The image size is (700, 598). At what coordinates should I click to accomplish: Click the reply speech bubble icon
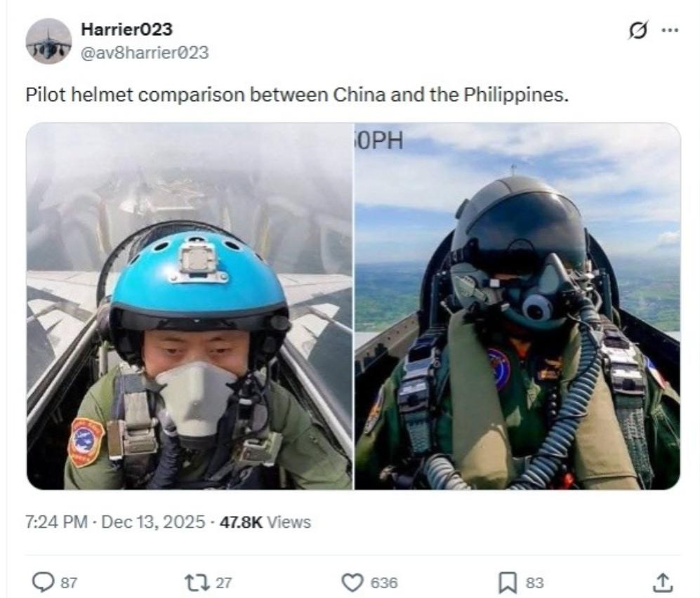click(44, 582)
